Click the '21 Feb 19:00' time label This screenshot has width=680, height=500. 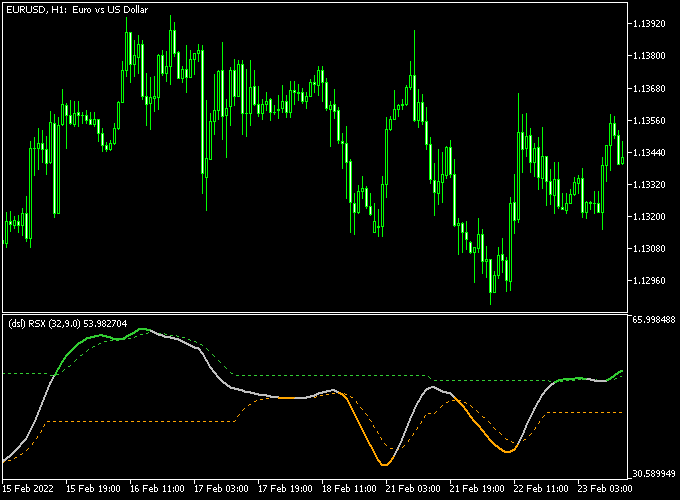(477, 489)
